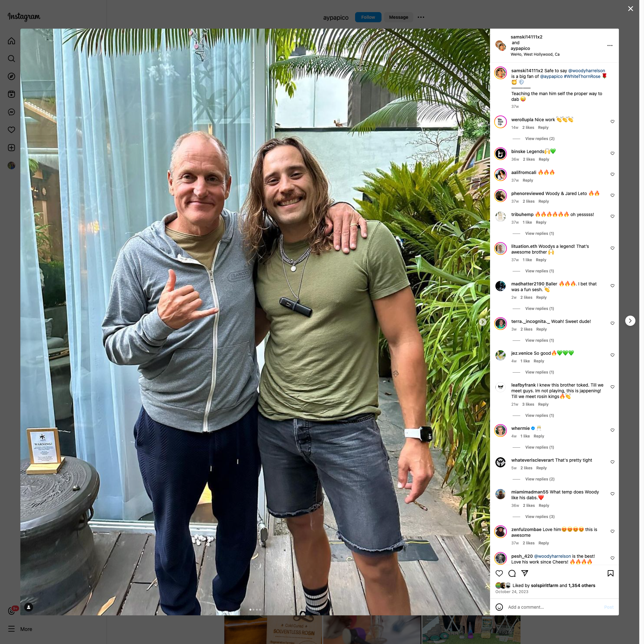Open Notifications heart in sidebar
This screenshot has width=644, height=644.
coord(11,130)
